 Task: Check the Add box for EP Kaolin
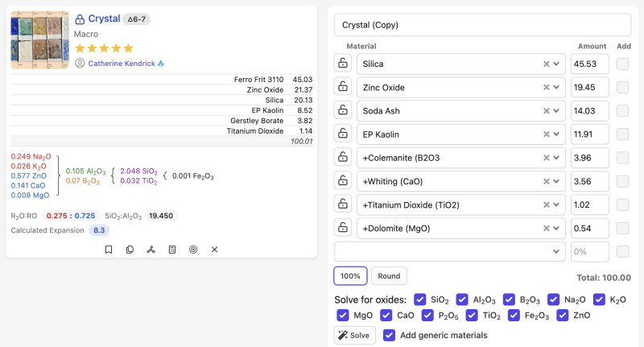(623, 134)
